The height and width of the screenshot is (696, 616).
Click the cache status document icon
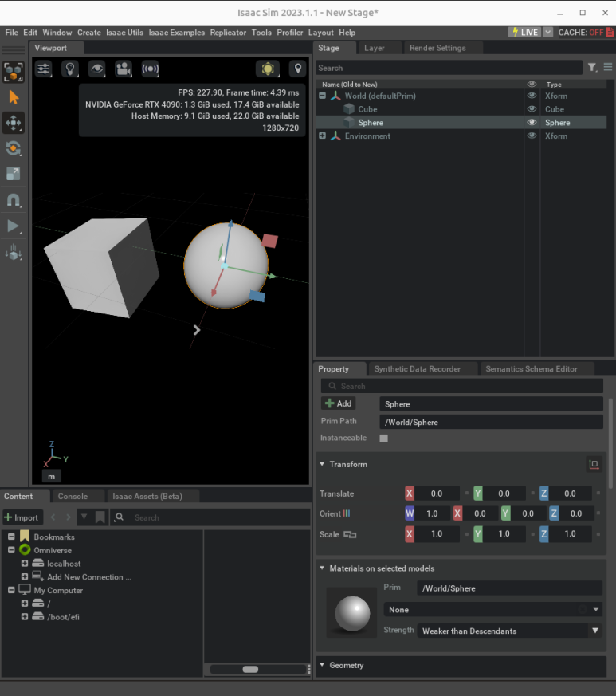coord(610,32)
